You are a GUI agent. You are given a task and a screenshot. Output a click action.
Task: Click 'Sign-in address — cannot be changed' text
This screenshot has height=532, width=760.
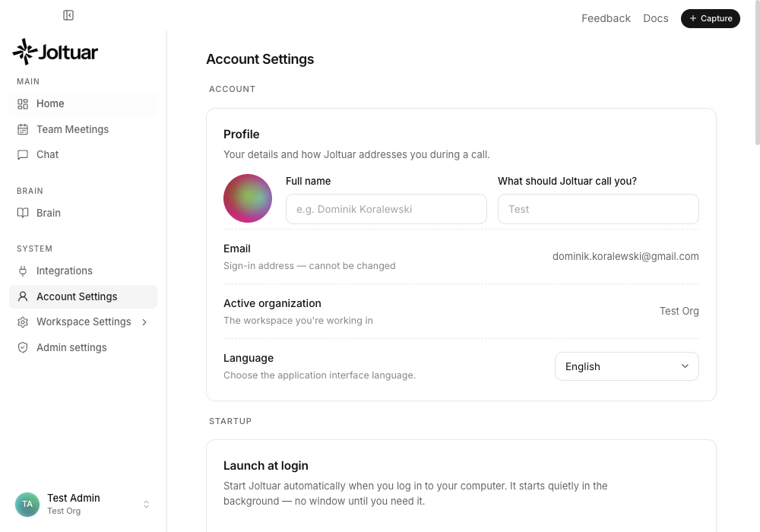(x=309, y=266)
